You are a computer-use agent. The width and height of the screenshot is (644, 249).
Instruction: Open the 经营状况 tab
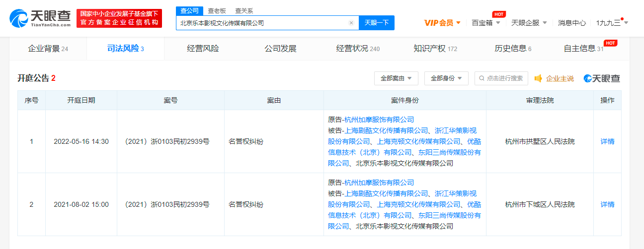[x=358, y=49]
